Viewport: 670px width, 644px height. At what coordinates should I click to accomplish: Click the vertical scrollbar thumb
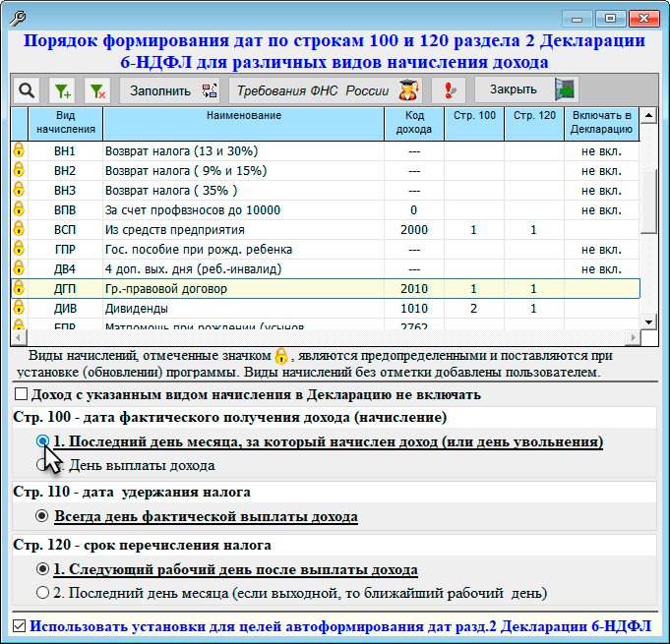[648, 202]
